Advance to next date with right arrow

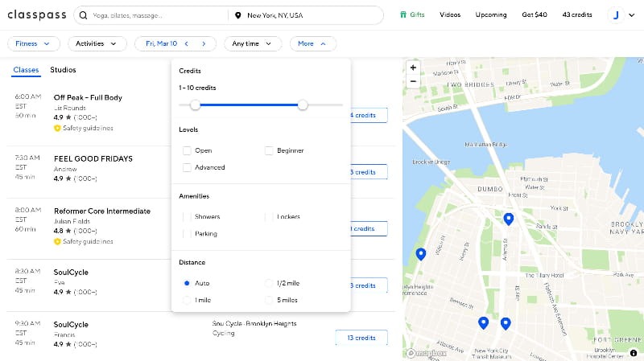(204, 43)
